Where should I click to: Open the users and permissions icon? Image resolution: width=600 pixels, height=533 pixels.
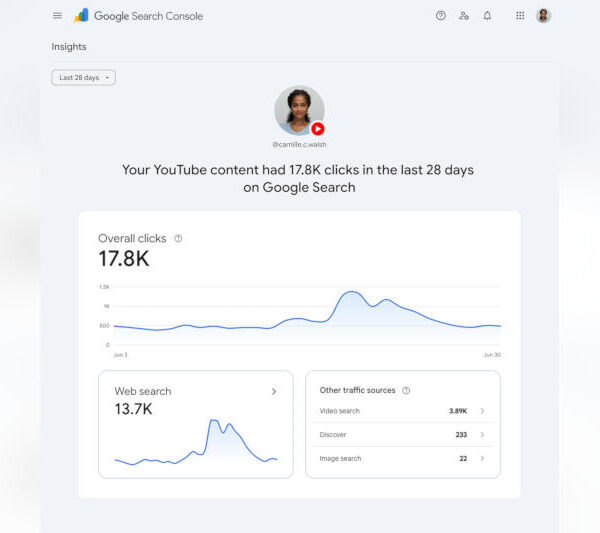(464, 16)
